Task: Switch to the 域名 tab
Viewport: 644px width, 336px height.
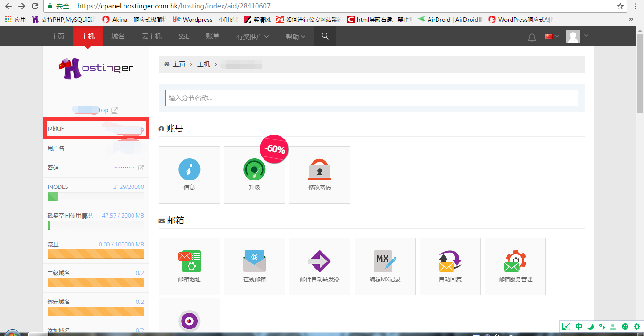Action: tap(118, 36)
